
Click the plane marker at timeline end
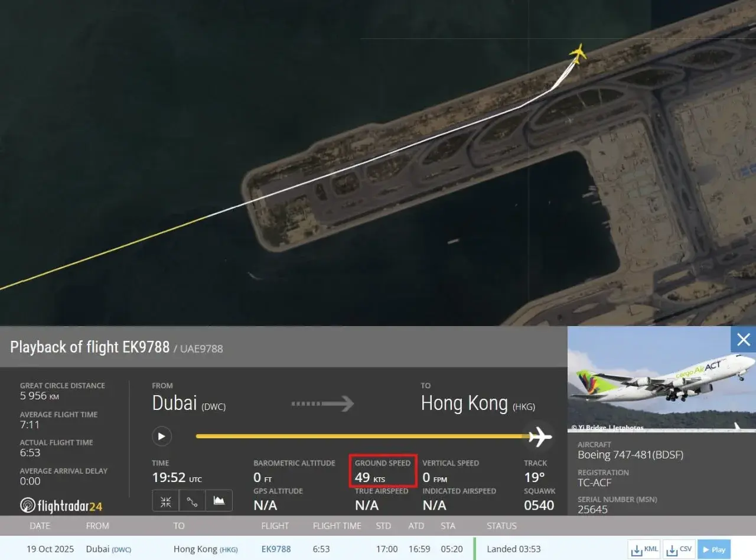click(540, 437)
